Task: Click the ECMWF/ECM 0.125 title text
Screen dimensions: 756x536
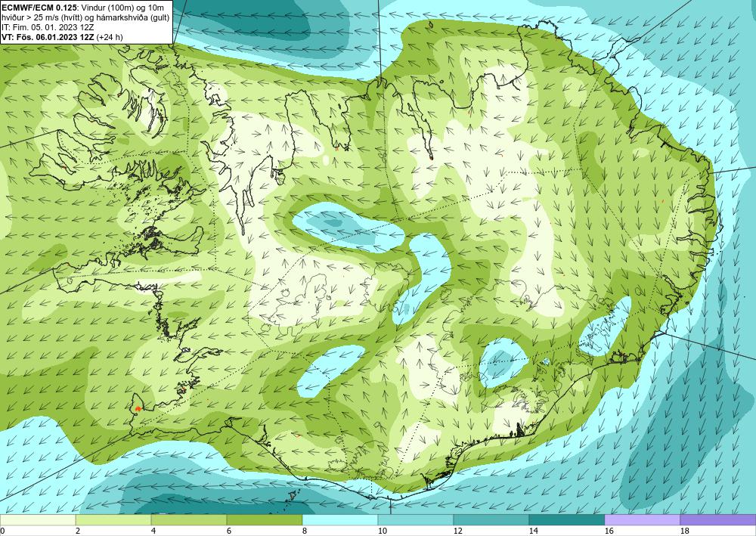Action: pos(39,8)
